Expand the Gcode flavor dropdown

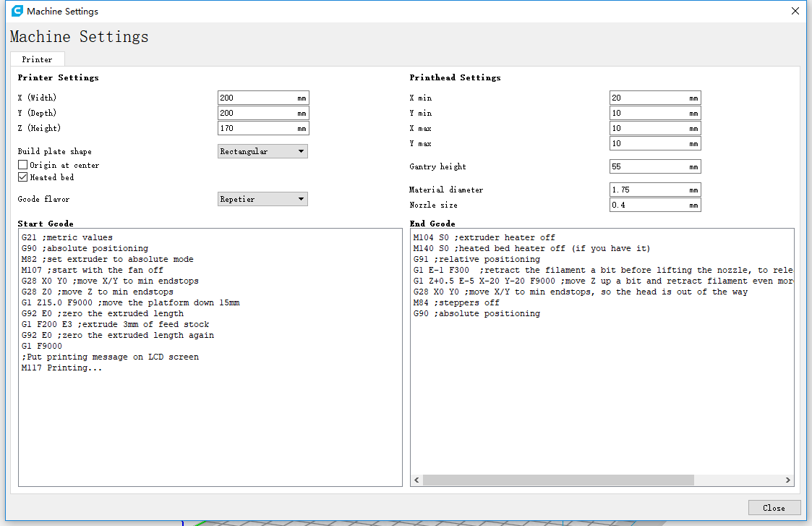point(262,199)
